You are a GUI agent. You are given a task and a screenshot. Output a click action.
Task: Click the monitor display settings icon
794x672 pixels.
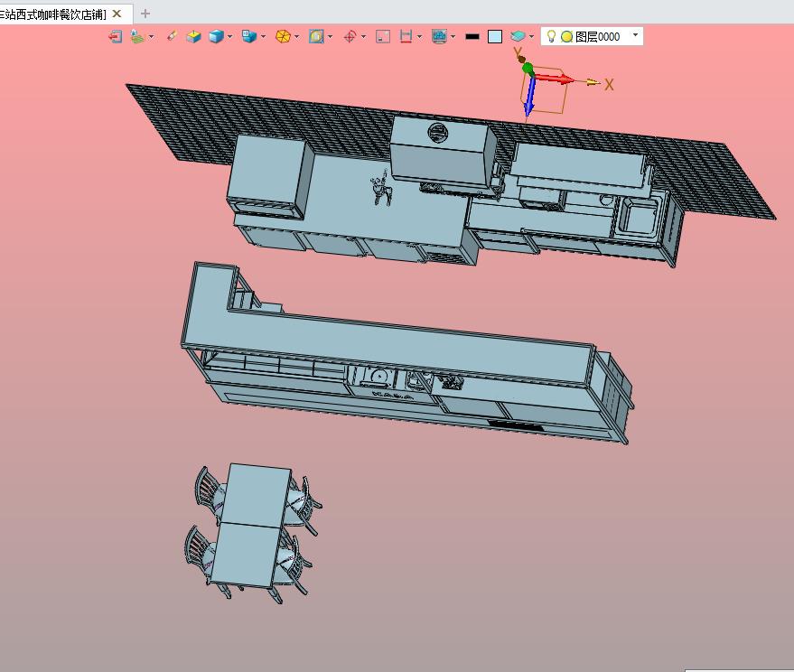(x=440, y=36)
